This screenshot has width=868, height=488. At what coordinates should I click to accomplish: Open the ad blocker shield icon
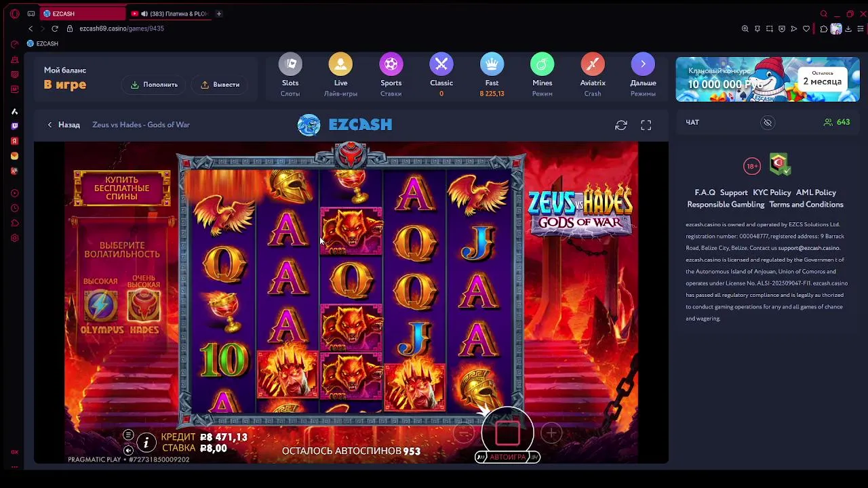[782, 28]
